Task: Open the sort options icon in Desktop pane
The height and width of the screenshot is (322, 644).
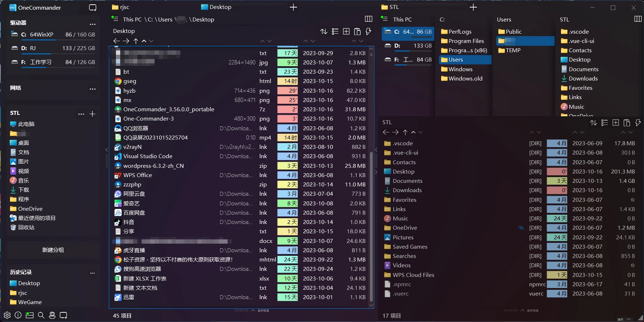Action: pos(324,31)
